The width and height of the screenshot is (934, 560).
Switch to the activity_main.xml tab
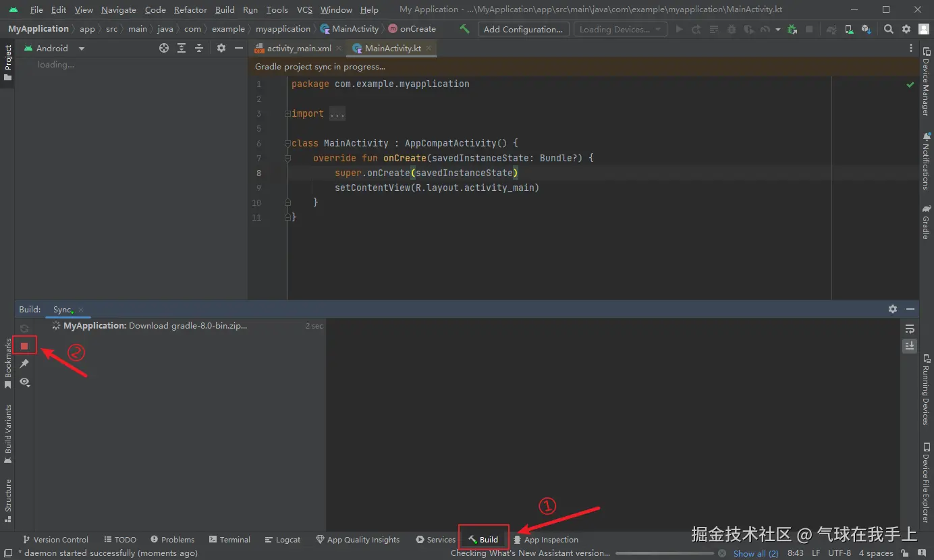pos(298,49)
